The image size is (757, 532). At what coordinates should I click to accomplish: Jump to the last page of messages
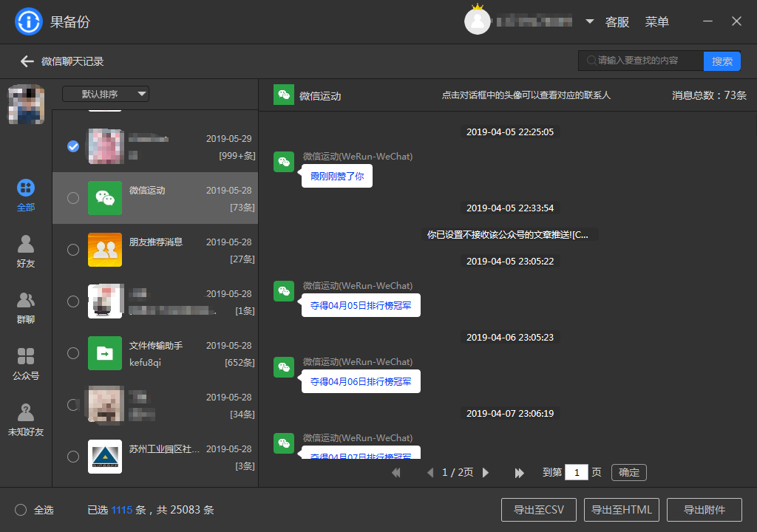(x=520, y=473)
